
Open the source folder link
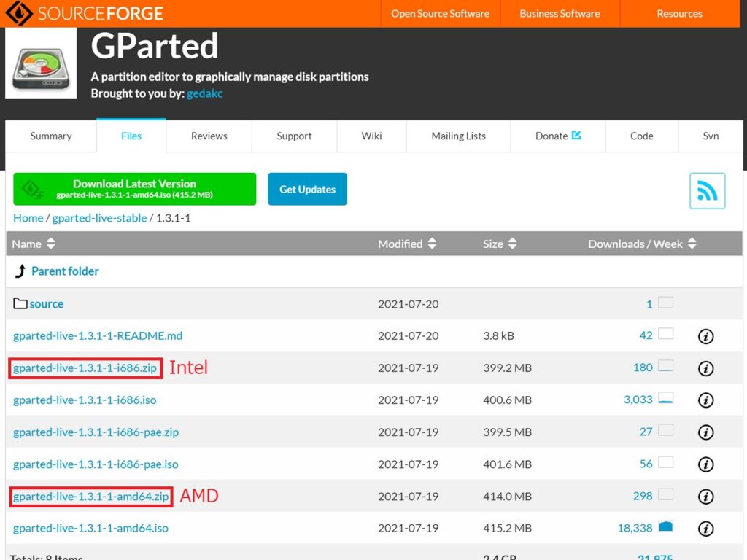pos(47,304)
